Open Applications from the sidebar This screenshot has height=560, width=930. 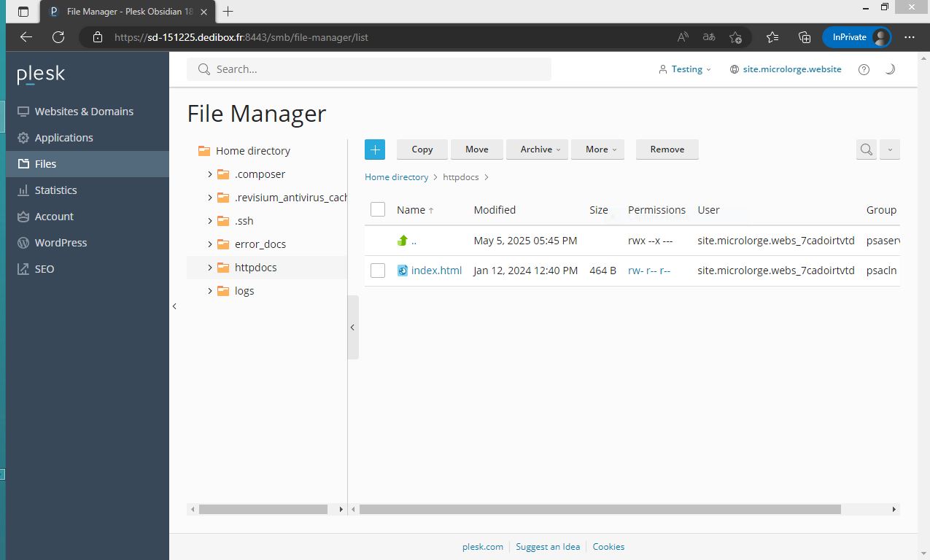63,137
